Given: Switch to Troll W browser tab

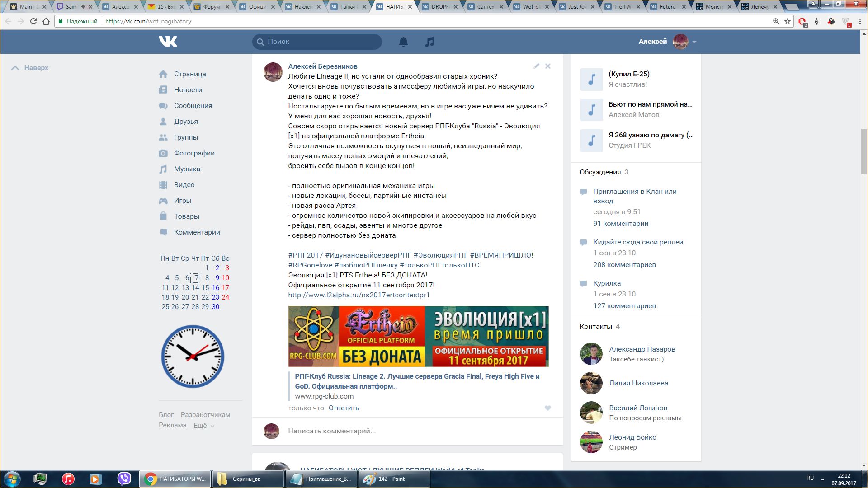Looking at the screenshot, I should 623,7.
